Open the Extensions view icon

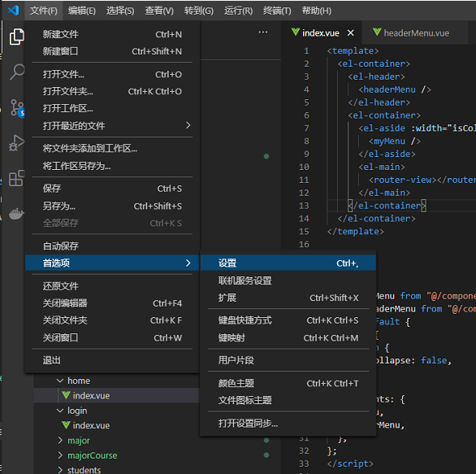coord(16,178)
